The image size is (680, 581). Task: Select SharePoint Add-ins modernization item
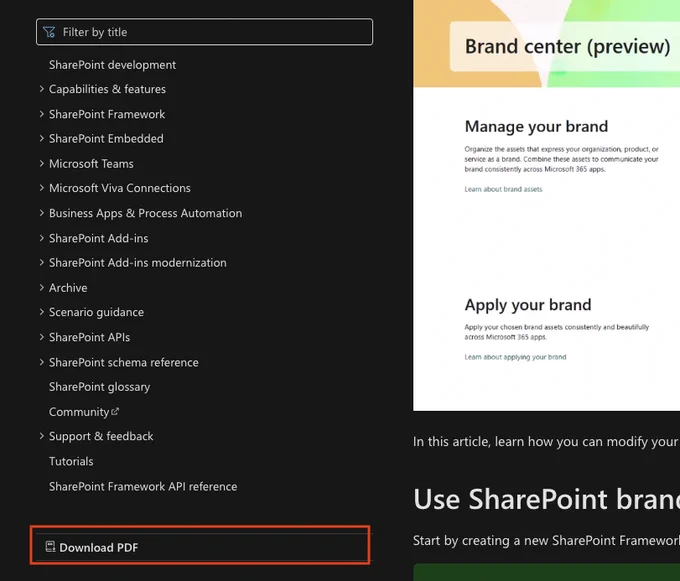pos(137,262)
